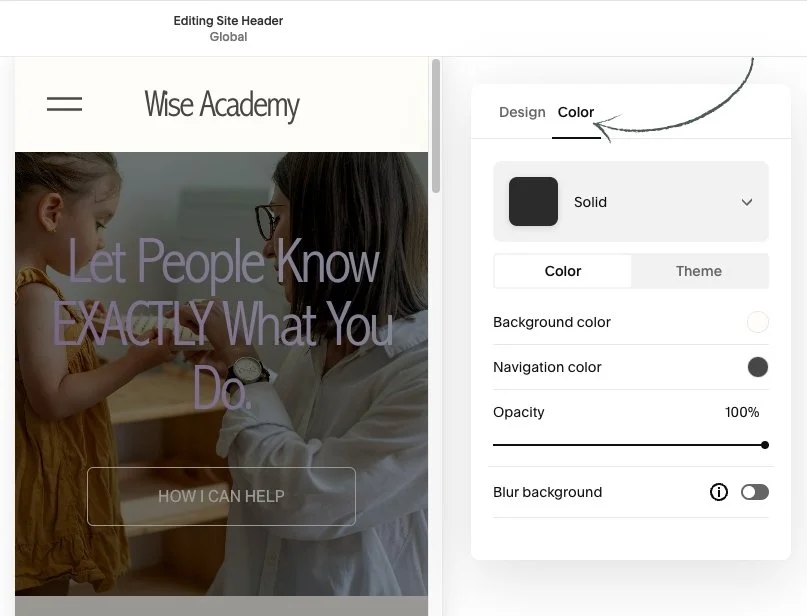Choose the Color segment option
807x616 pixels.
coord(563,271)
